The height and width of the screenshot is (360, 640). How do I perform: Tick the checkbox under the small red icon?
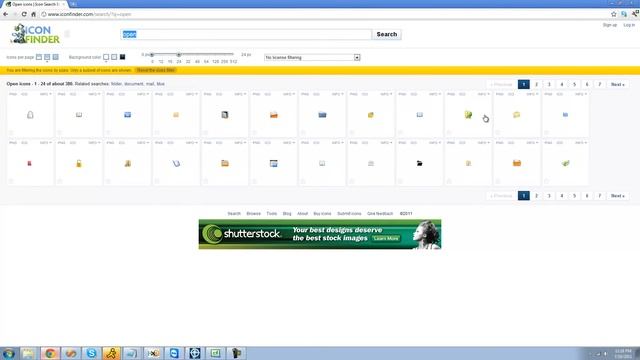pyautogui.click(x=11, y=181)
